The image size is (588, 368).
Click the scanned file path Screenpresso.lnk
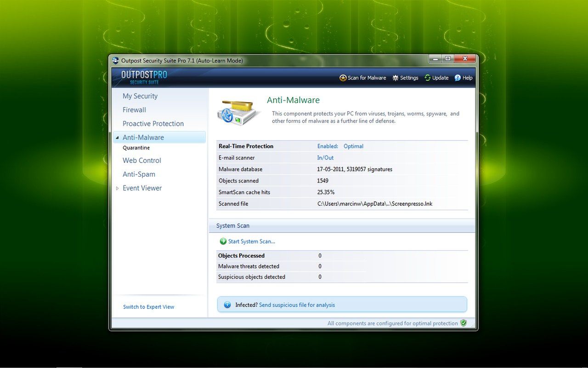pos(375,204)
